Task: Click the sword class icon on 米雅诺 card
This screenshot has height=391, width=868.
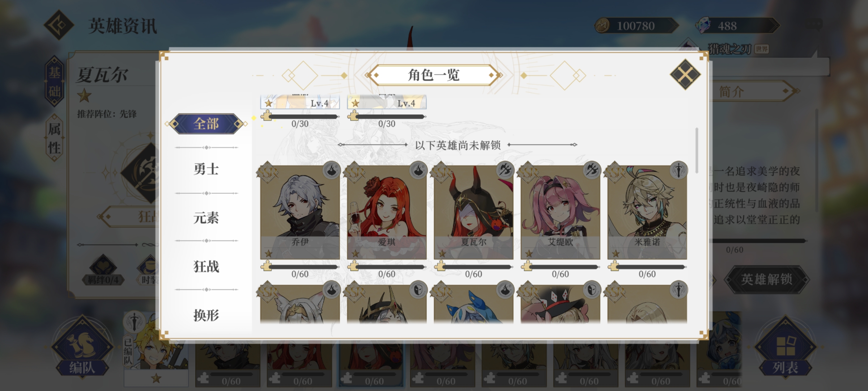Action: point(678,170)
